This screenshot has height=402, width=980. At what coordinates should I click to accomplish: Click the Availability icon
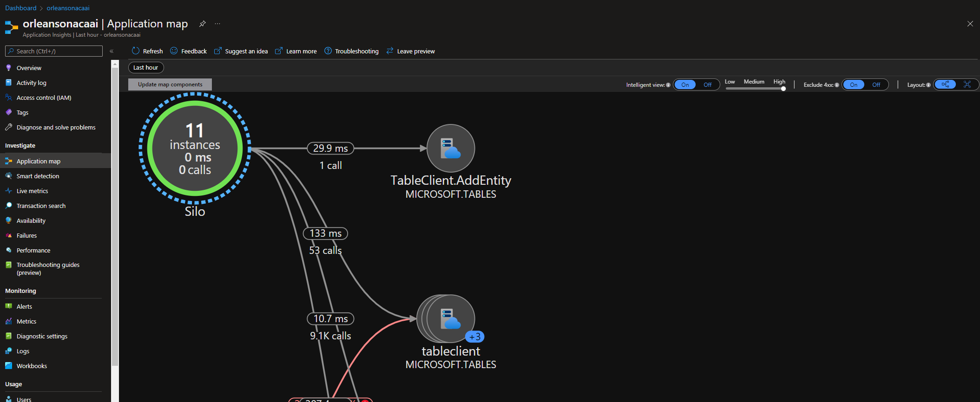(x=8, y=220)
